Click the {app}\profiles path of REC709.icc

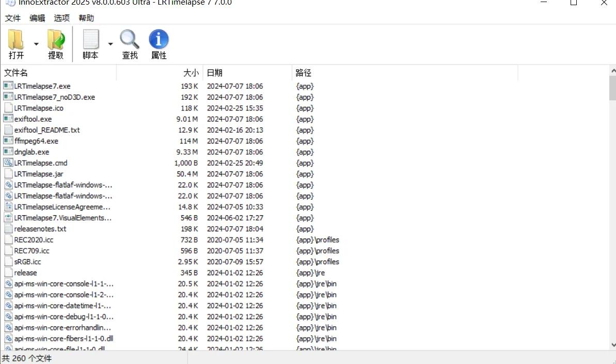(318, 250)
